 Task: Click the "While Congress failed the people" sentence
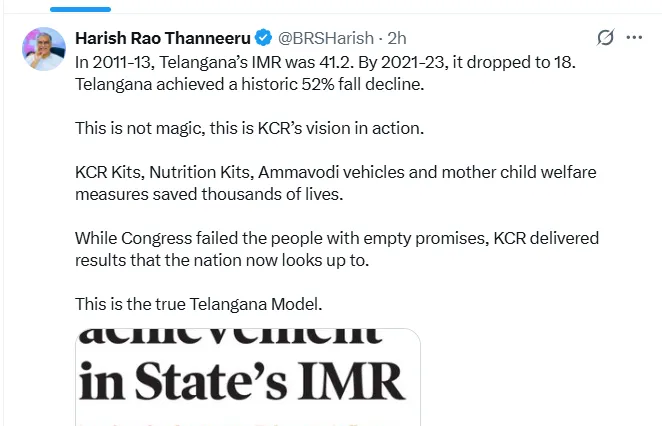pyautogui.click(x=337, y=238)
